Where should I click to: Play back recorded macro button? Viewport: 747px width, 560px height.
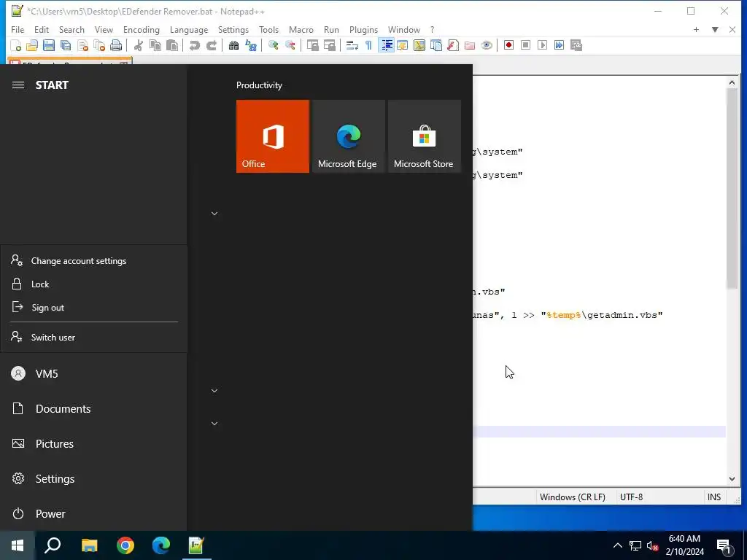click(x=542, y=45)
